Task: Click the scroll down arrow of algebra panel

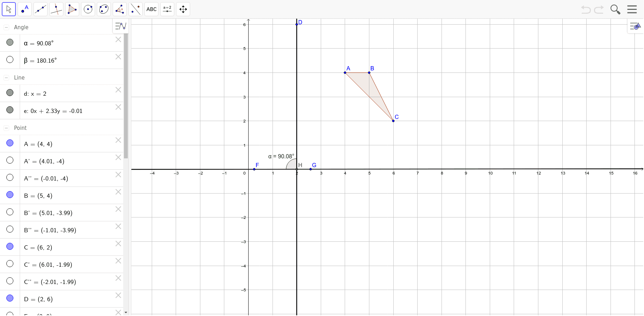Action: click(126, 312)
